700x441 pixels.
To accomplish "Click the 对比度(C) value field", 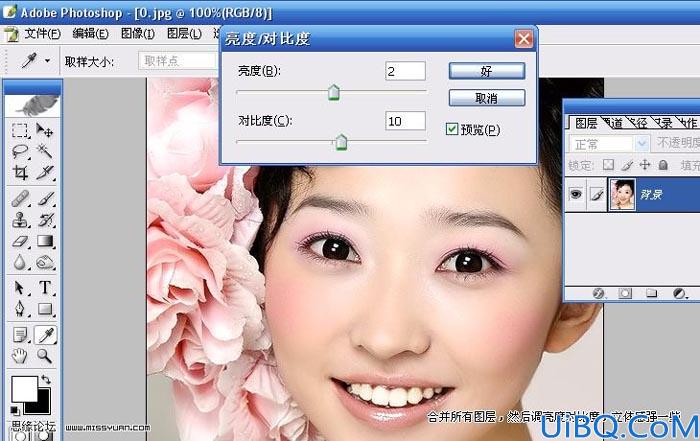I will click(x=405, y=121).
